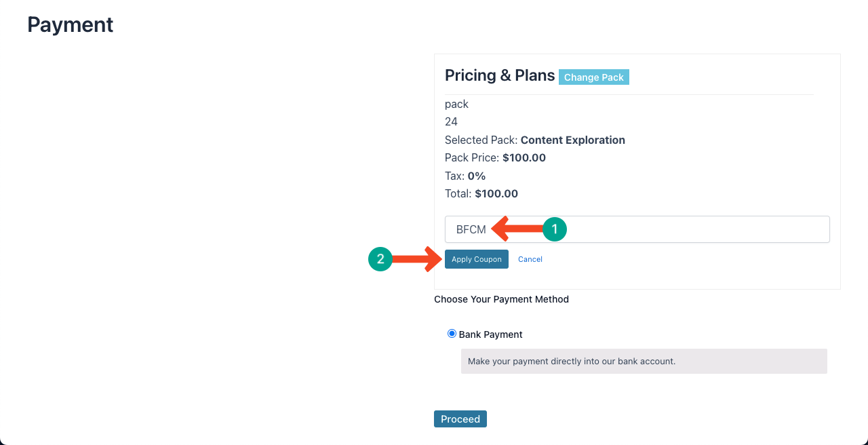The height and width of the screenshot is (445, 868).
Task: Click the Choose Your Payment Method label
Action: tap(502, 299)
